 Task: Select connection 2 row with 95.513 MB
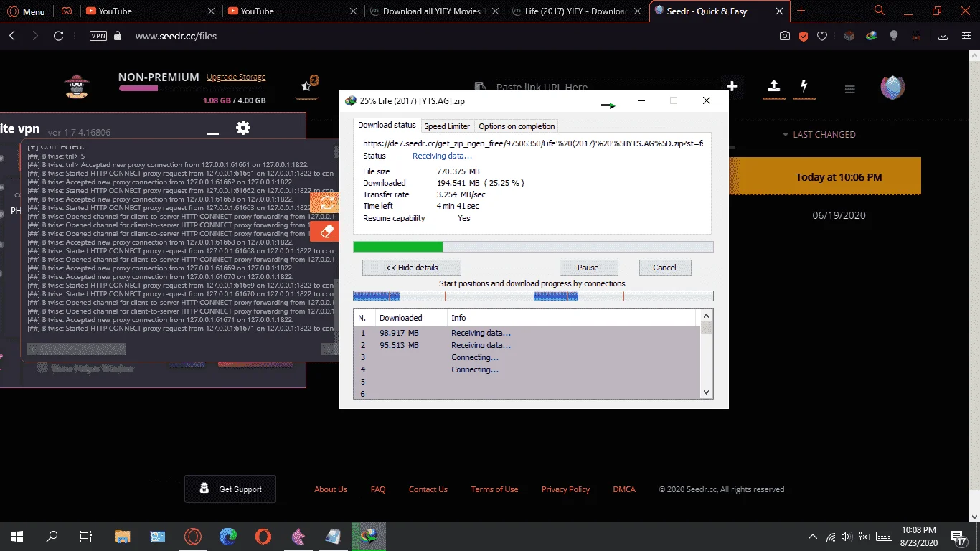pos(527,345)
